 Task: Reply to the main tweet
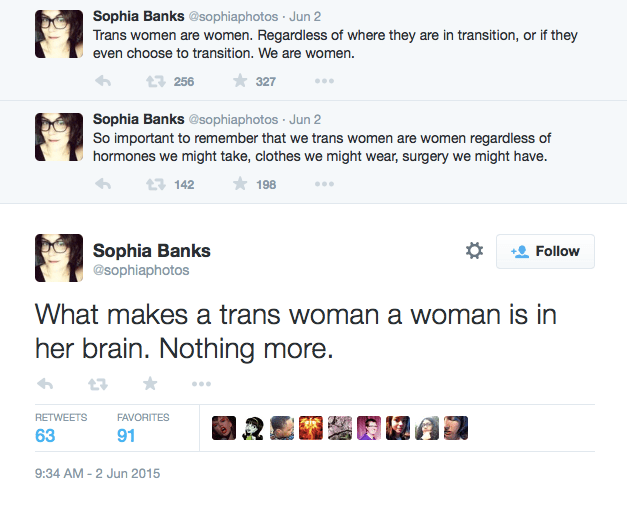pyautogui.click(x=44, y=383)
